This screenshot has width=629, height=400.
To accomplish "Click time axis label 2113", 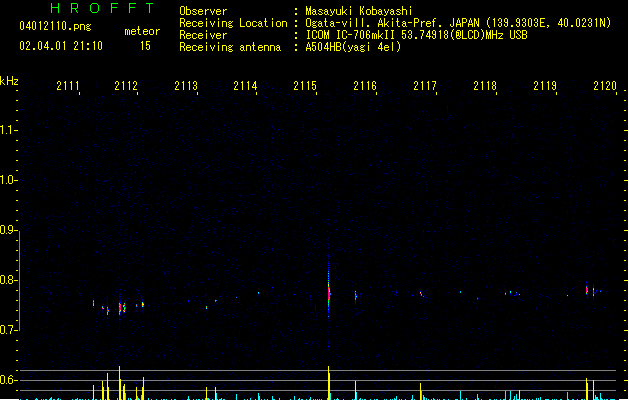I will click(x=186, y=86).
